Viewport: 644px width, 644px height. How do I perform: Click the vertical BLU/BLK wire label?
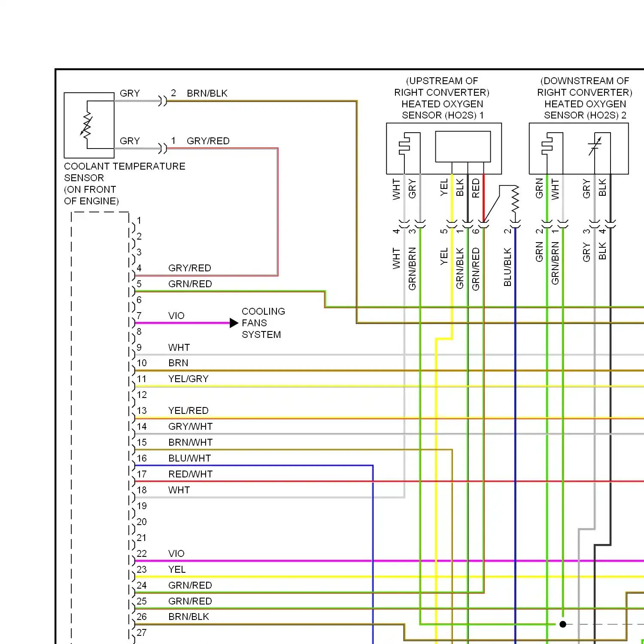click(x=507, y=267)
